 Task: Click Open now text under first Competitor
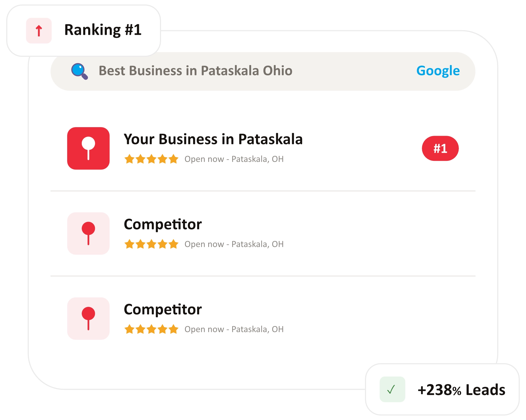(x=204, y=244)
